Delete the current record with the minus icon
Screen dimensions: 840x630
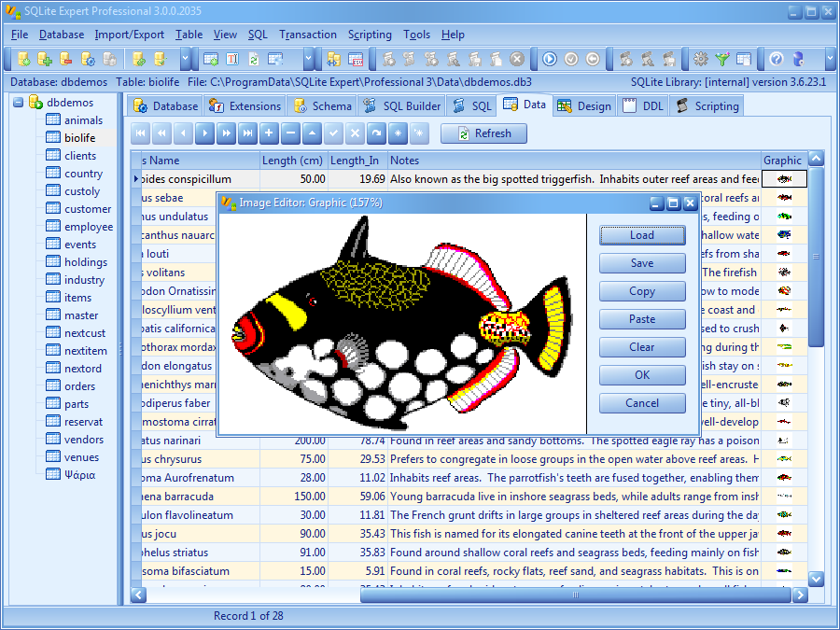(x=288, y=133)
